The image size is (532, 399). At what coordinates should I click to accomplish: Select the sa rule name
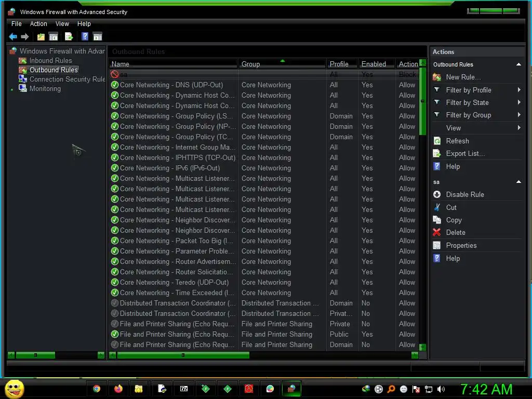pos(124,74)
